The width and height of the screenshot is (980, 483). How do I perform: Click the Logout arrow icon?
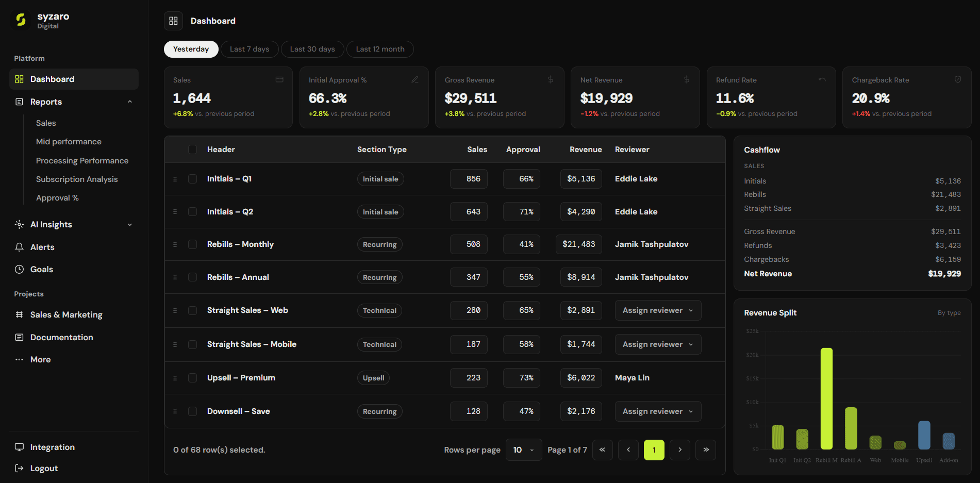[x=19, y=468]
